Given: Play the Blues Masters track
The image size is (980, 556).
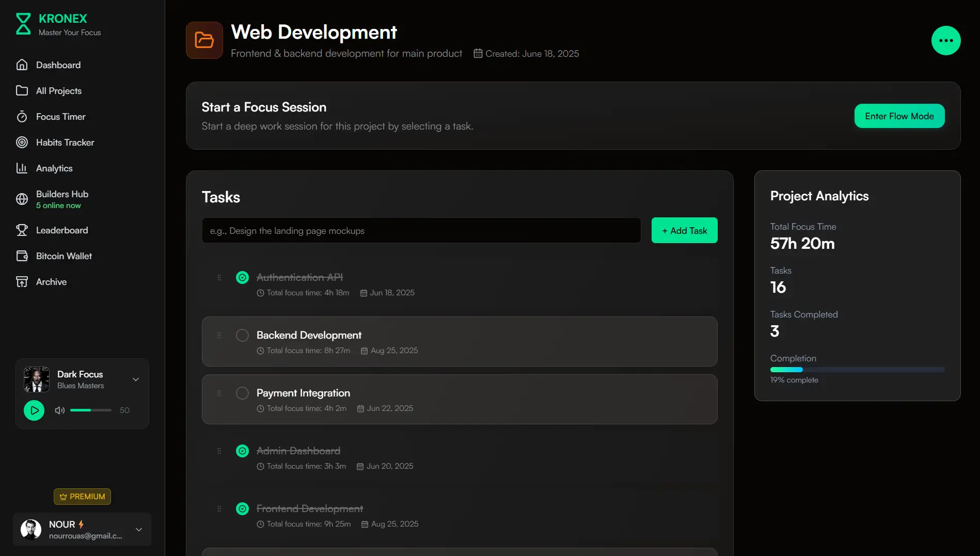Looking at the screenshot, I should (x=34, y=410).
